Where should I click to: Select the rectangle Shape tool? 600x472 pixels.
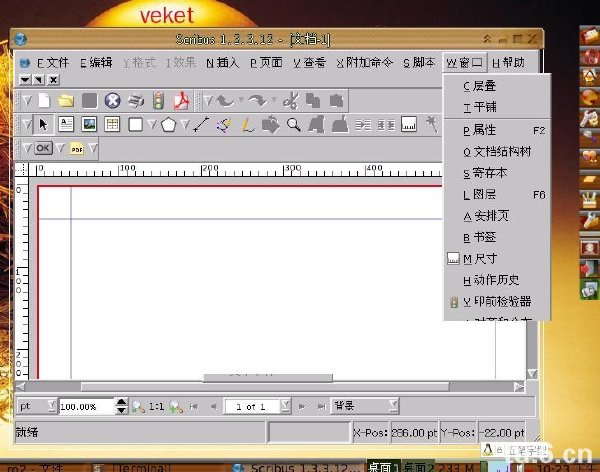pyautogui.click(x=135, y=124)
